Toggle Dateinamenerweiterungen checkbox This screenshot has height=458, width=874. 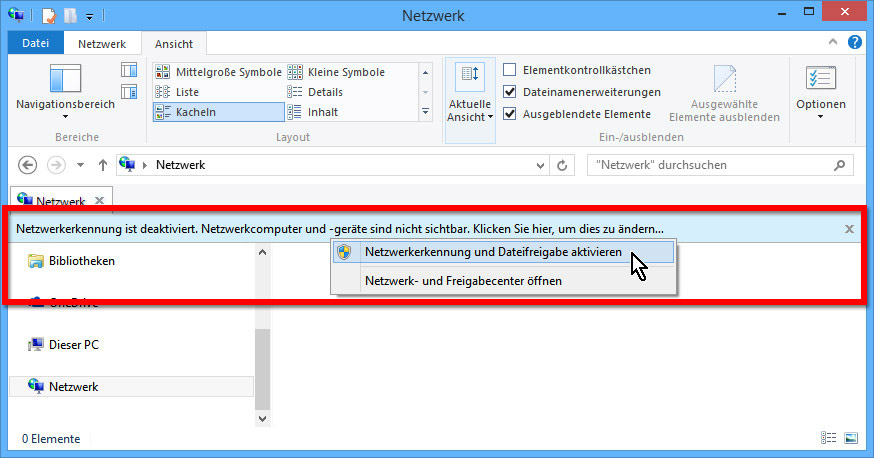tap(510, 92)
